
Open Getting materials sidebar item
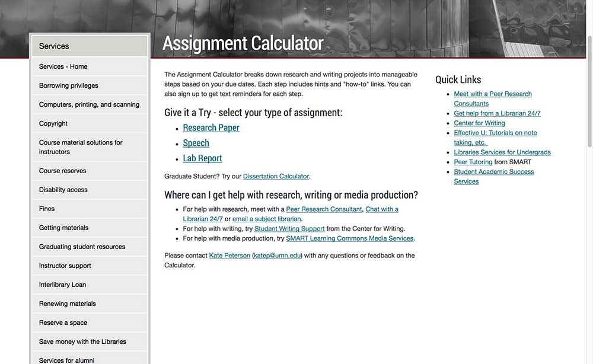click(x=90, y=228)
